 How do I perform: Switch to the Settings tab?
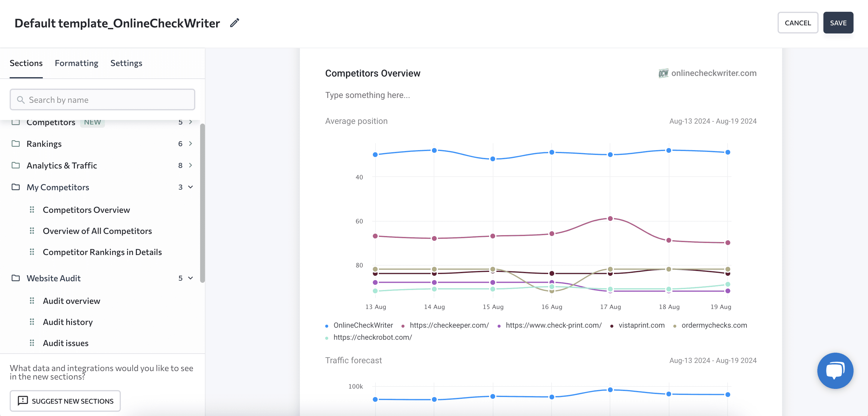click(126, 63)
